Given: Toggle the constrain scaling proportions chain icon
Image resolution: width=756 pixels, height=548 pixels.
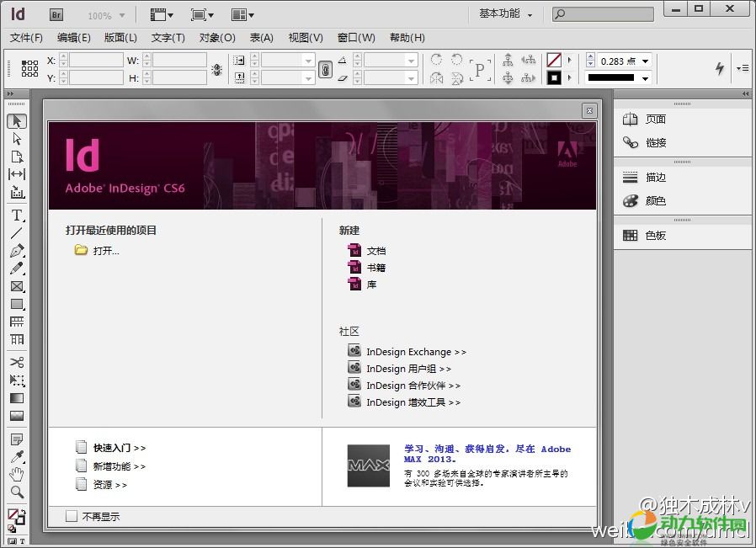Looking at the screenshot, I should (x=325, y=69).
